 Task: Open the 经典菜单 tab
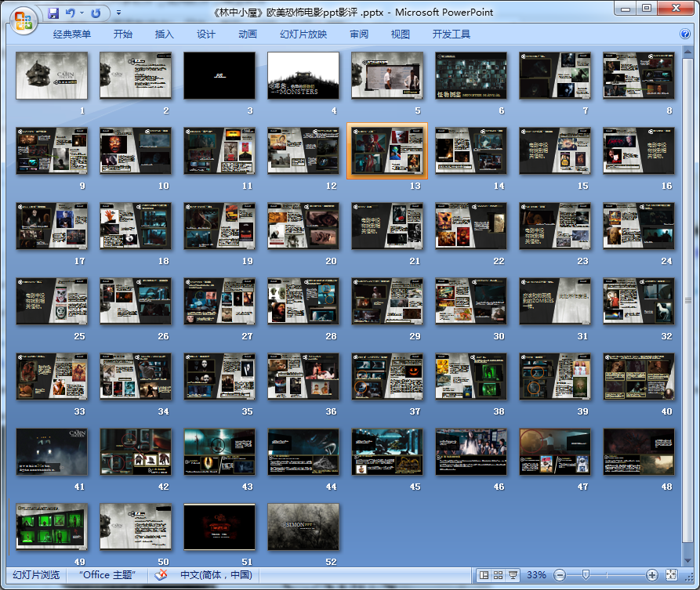pyautogui.click(x=72, y=34)
